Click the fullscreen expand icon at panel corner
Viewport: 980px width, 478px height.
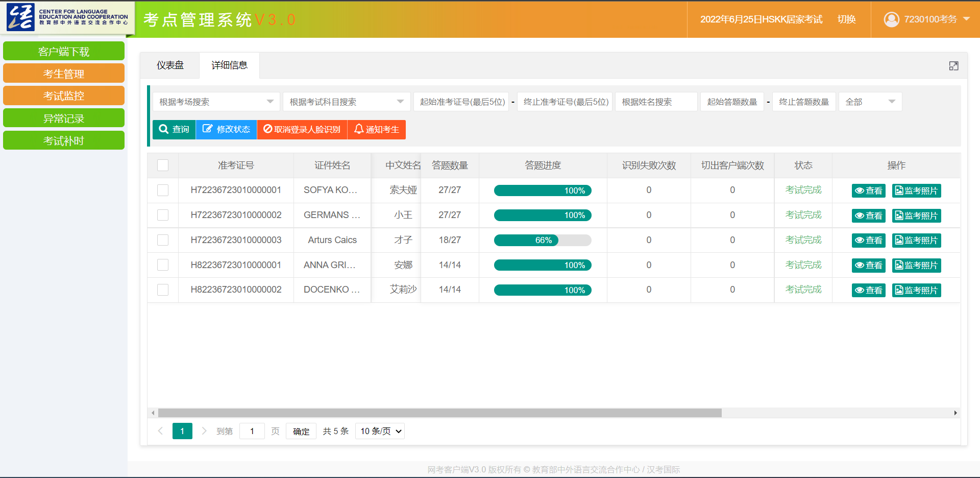(x=953, y=66)
